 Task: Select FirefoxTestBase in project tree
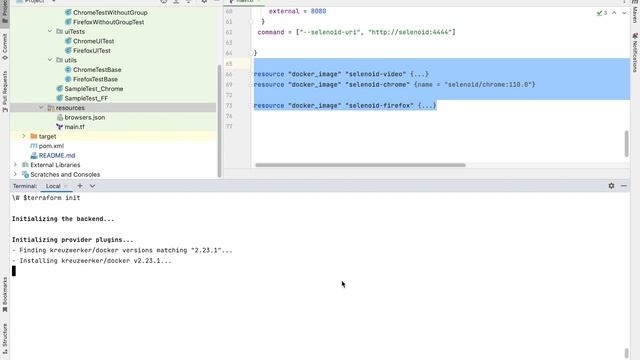(96, 79)
